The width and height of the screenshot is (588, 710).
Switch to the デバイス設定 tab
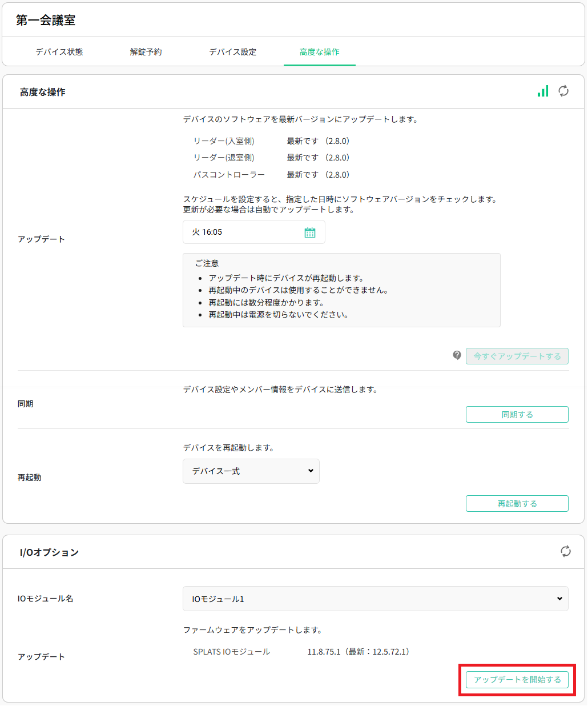pyautogui.click(x=232, y=51)
